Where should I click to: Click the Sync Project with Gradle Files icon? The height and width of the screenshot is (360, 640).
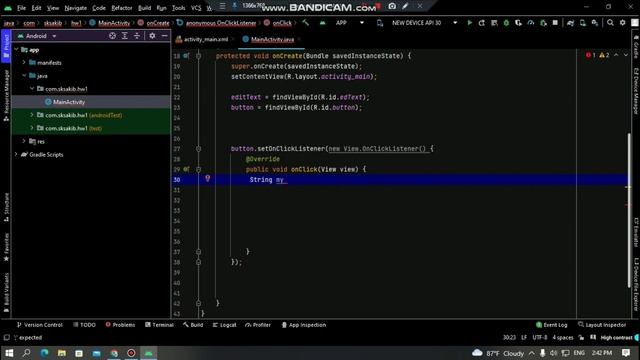pyautogui.click(x=570, y=23)
